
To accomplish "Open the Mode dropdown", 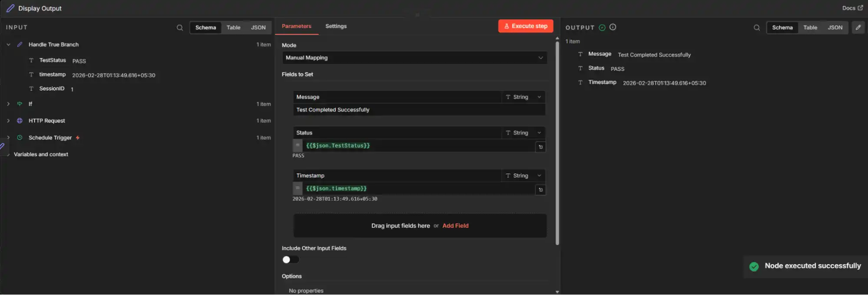I will click(x=414, y=58).
